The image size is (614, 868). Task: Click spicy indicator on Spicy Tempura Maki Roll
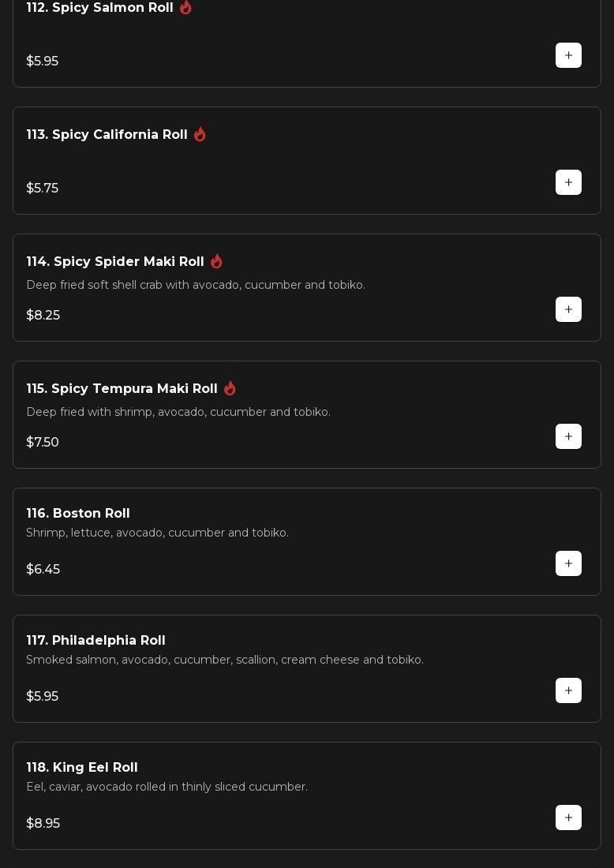click(230, 388)
